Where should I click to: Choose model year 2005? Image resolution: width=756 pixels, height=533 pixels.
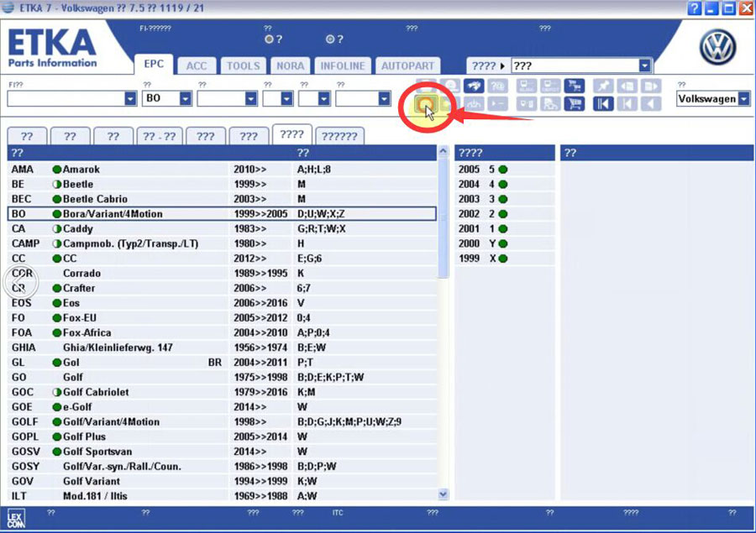504,170
